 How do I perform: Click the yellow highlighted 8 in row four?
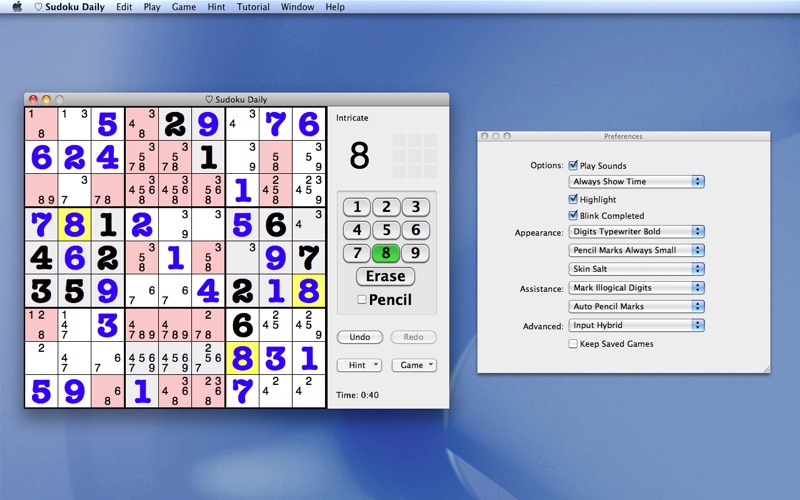74,224
